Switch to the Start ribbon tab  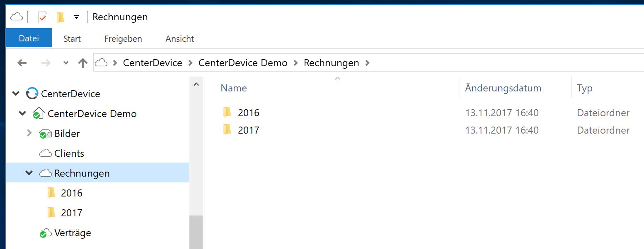[72, 39]
